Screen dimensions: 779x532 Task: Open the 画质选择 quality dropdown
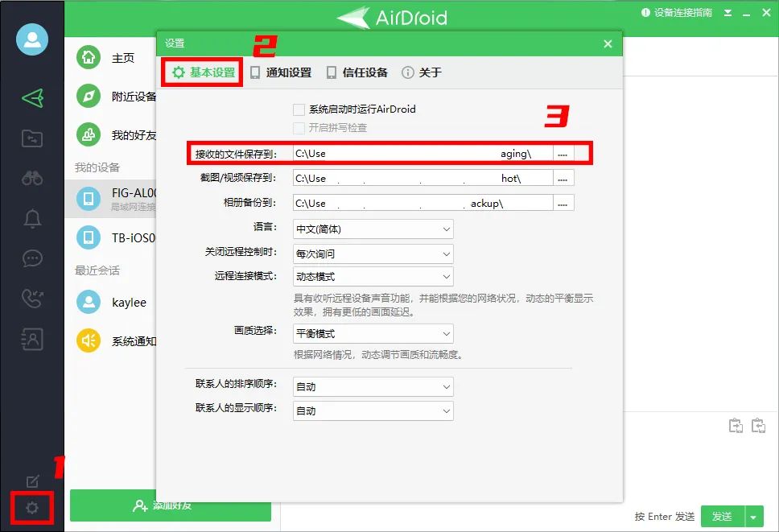[x=373, y=333]
